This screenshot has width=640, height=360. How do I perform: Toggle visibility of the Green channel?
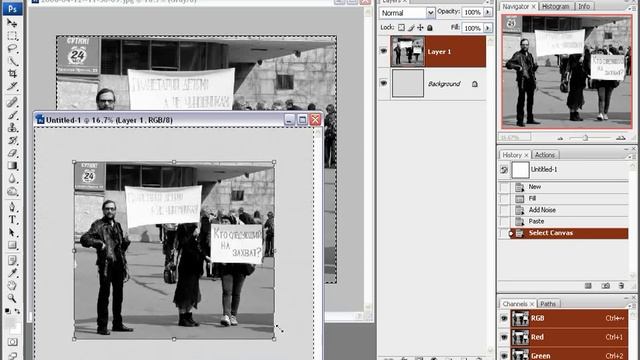[x=504, y=355]
